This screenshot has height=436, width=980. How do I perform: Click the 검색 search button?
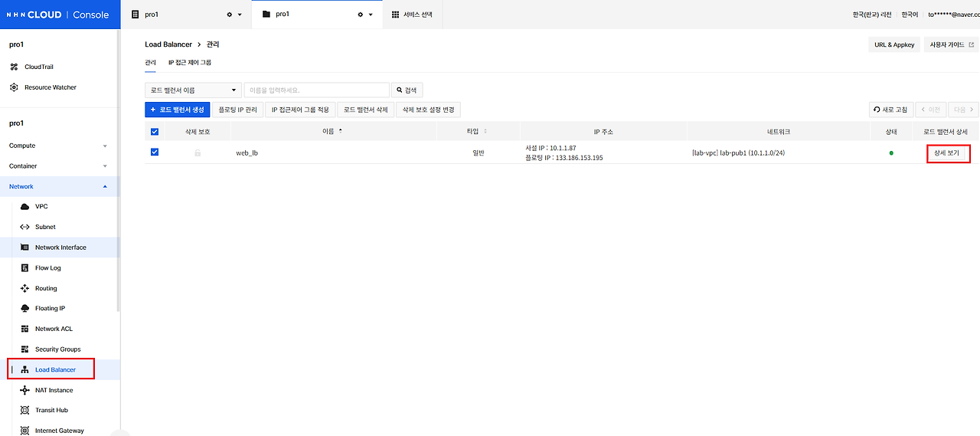pos(407,90)
